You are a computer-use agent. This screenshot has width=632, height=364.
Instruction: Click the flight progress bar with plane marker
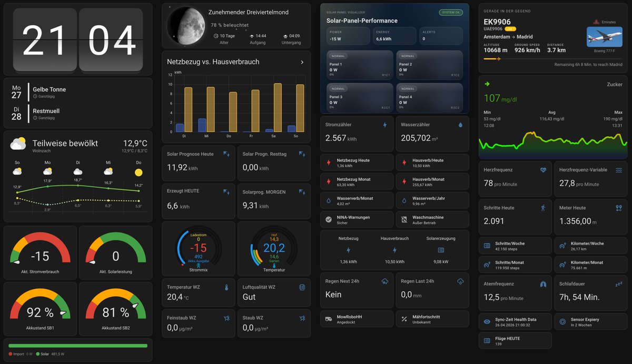click(x=553, y=59)
